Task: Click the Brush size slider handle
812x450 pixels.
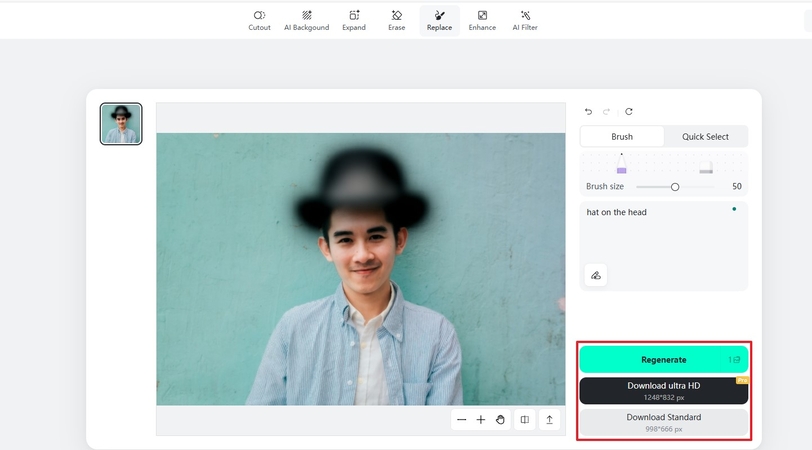Action: click(675, 187)
